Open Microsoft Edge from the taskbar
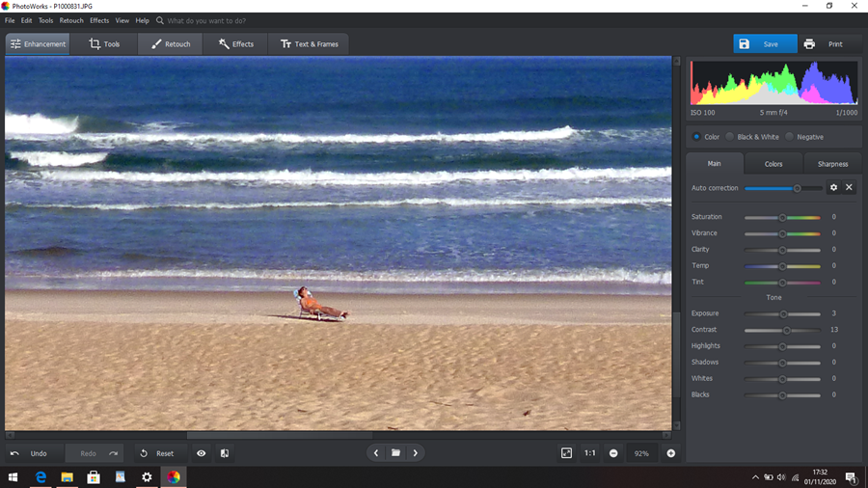 pos(41,477)
